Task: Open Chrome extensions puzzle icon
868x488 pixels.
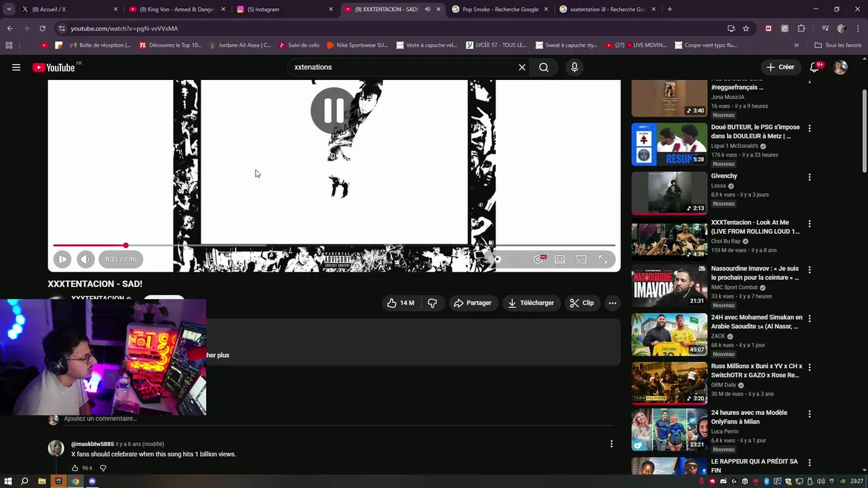Action: pyautogui.click(x=802, y=28)
